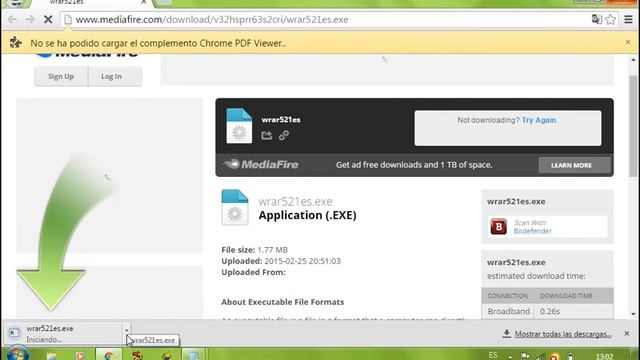Go back to the previous page

[12, 19]
